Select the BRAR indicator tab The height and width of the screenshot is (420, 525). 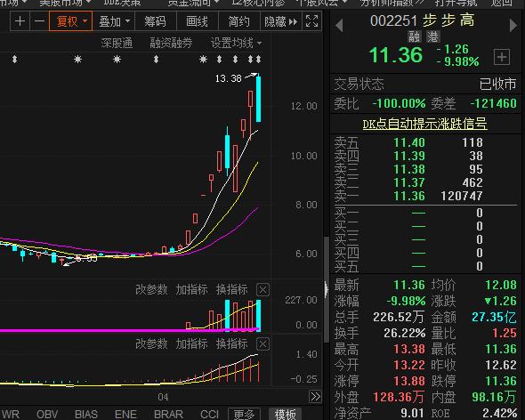pyautogui.click(x=168, y=415)
